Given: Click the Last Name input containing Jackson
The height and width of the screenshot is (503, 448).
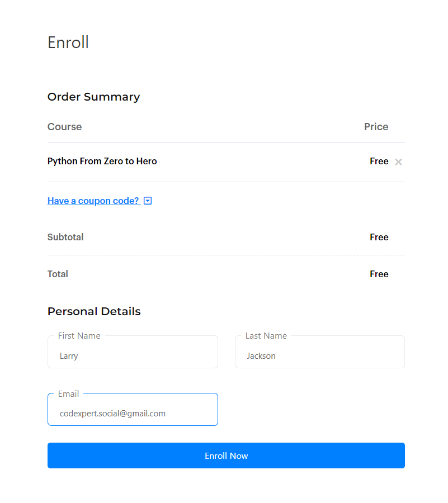Looking at the screenshot, I should coord(319,352).
